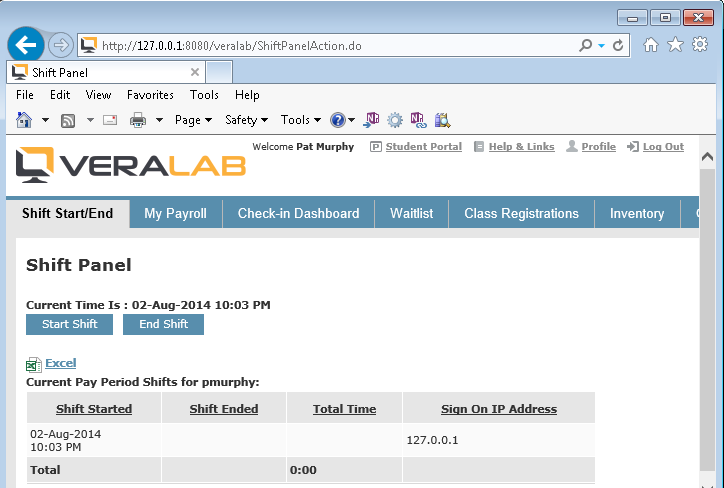The image size is (724, 488).
Task: Select the Shift Start/End tab
Action: coord(67,213)
